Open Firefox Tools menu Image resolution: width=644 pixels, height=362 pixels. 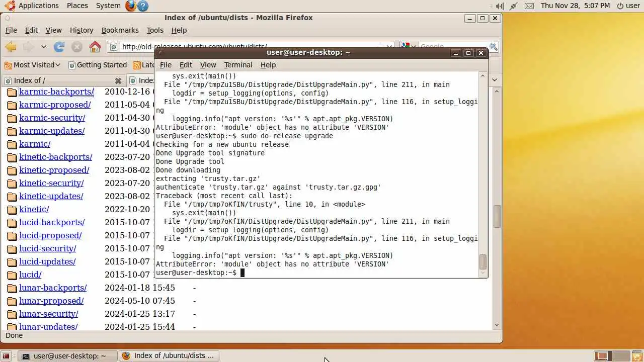[155, 30]
